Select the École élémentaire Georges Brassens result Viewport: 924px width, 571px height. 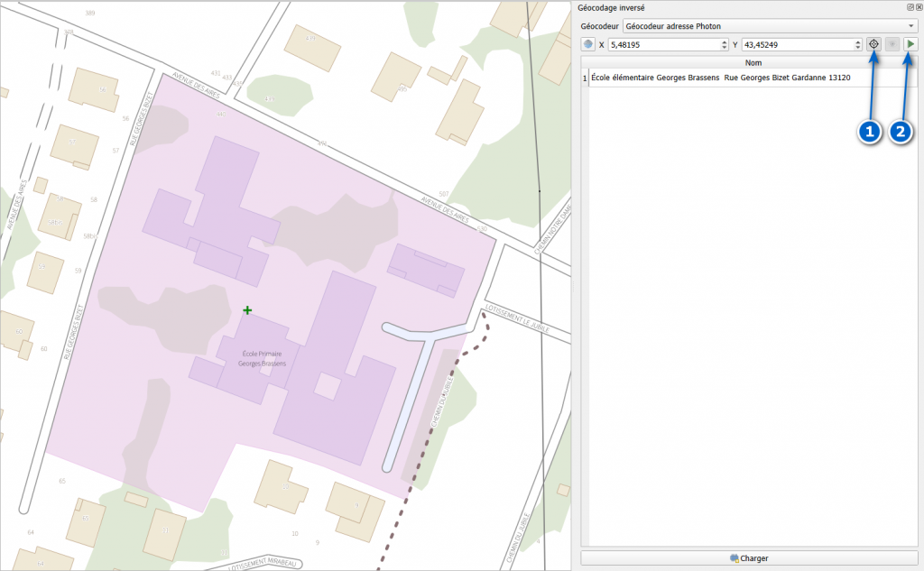coord(720,78)
